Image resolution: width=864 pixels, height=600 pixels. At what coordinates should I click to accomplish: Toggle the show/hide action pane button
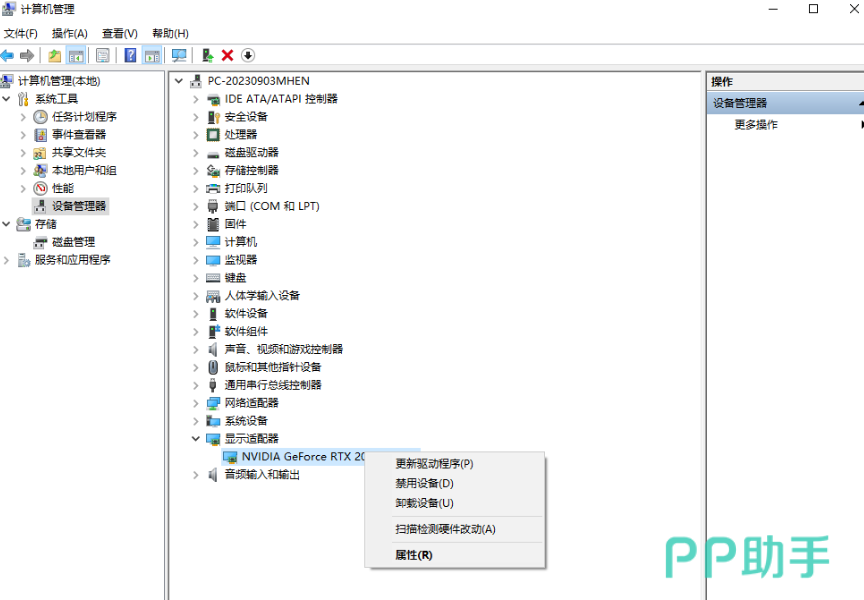pyautogui.click(x=152, y=55)
